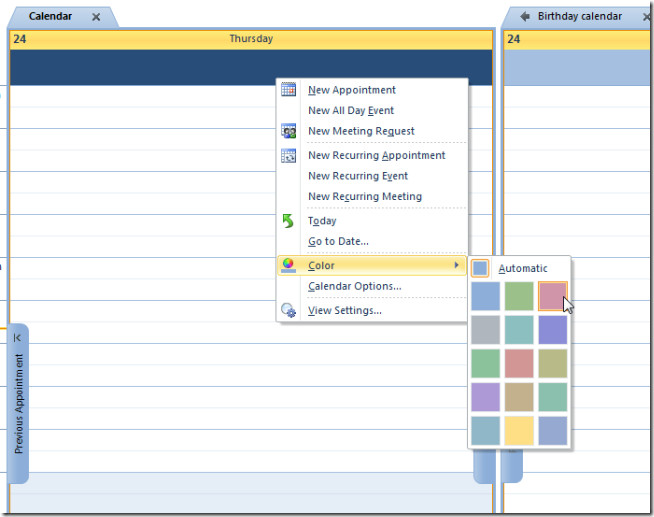Pick the olive color swatch

(553, 364)
